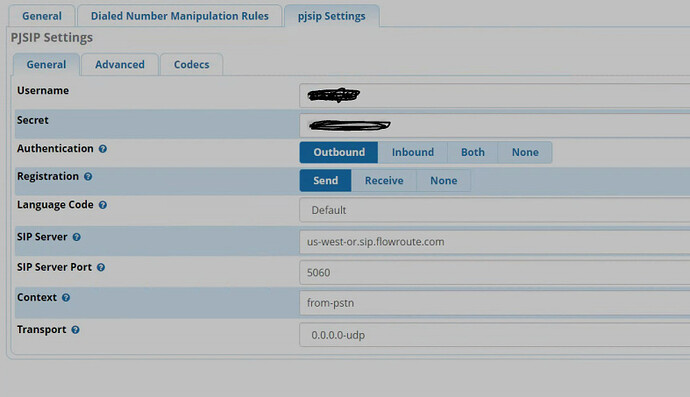The height and width of the screenshot is (397, 690).
Task: Click the Transport label text
Action: pos(42,330)
